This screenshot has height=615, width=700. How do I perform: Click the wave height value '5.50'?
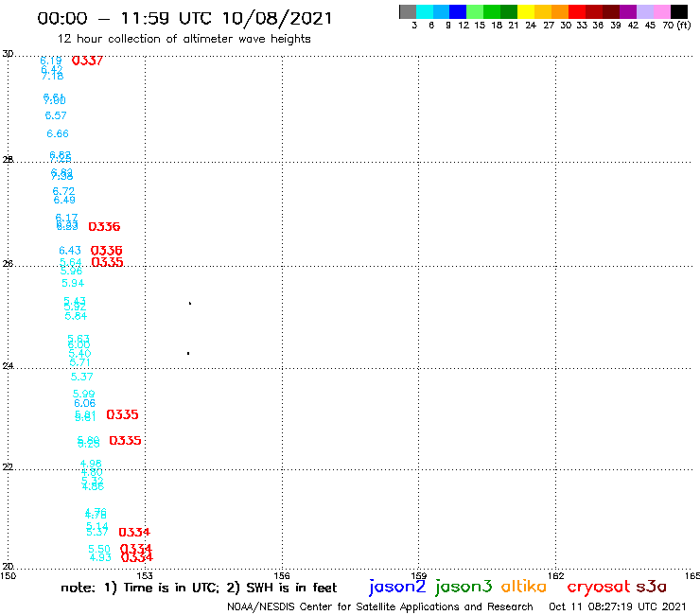[x=99, y=549]
